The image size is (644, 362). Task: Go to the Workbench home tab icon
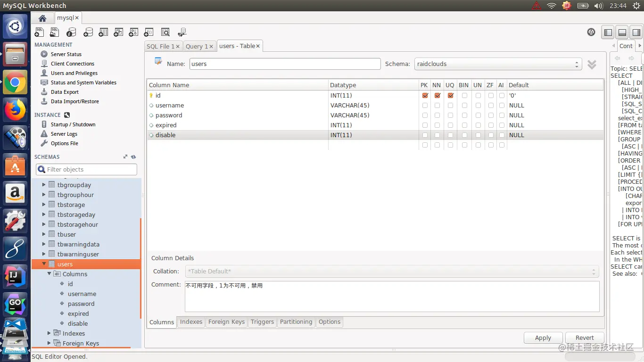pyautogui.click(x=42, y=18)
